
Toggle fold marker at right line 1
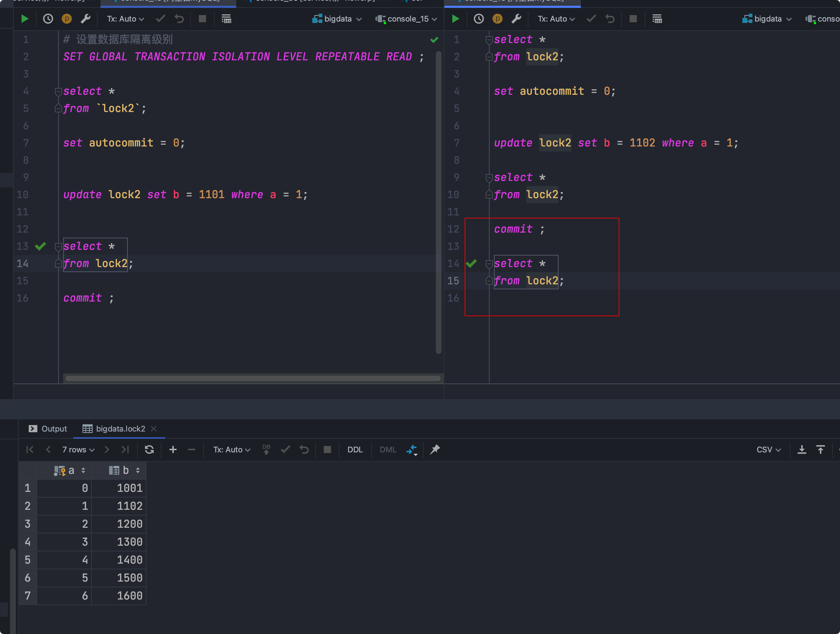click(x=489, y=40)
